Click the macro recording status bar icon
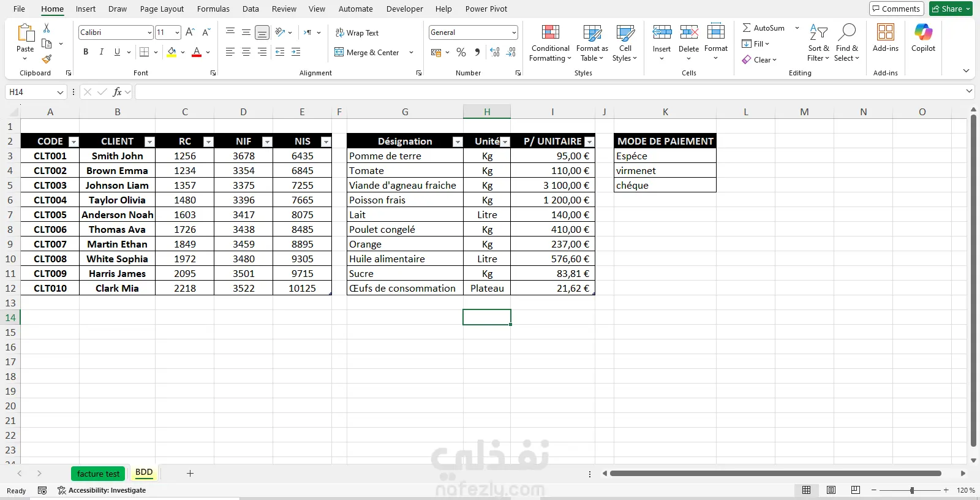Screen dimensions: 980x500 coord(42,490)
